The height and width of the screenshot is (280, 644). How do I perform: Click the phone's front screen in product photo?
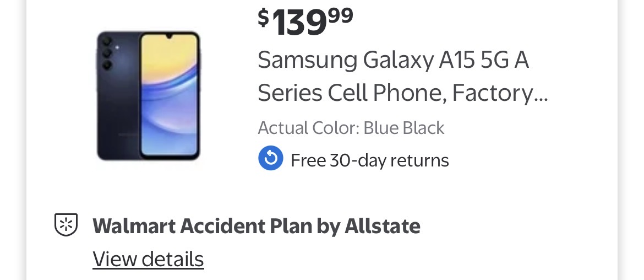168,95
